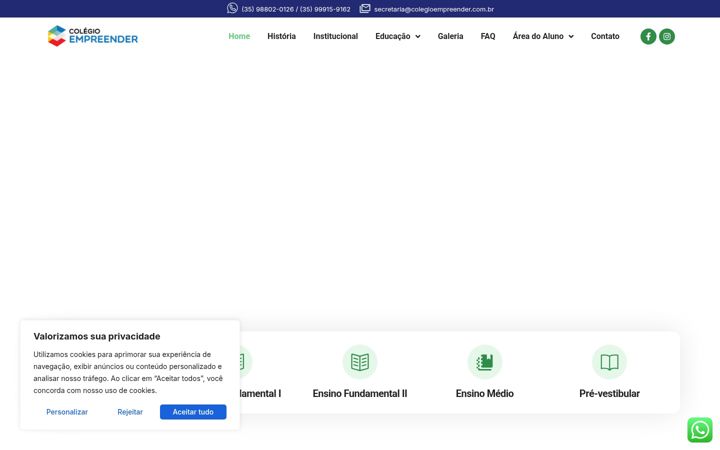This screenshot has width=720, height=450.
Task: Click Personalizar cookie settings button
Action: 67,412
